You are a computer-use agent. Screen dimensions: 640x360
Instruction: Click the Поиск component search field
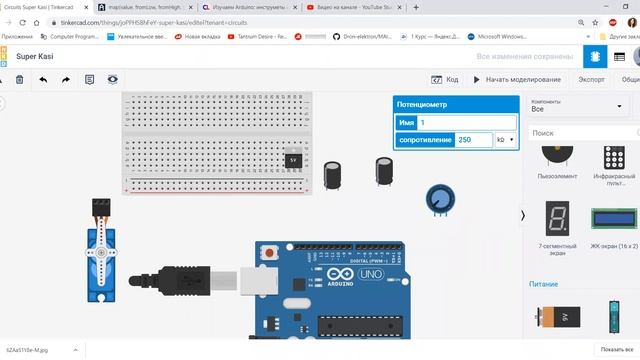584,133
